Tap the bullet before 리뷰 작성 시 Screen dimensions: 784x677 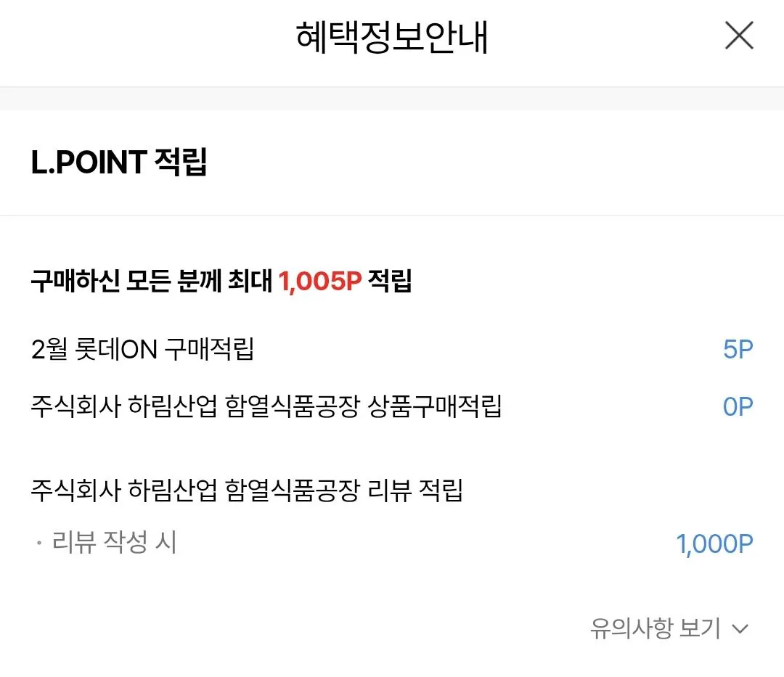point(38,543)
